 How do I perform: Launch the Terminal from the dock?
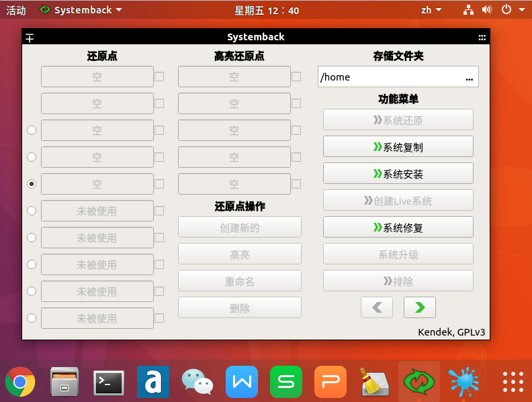coord(109,383)
